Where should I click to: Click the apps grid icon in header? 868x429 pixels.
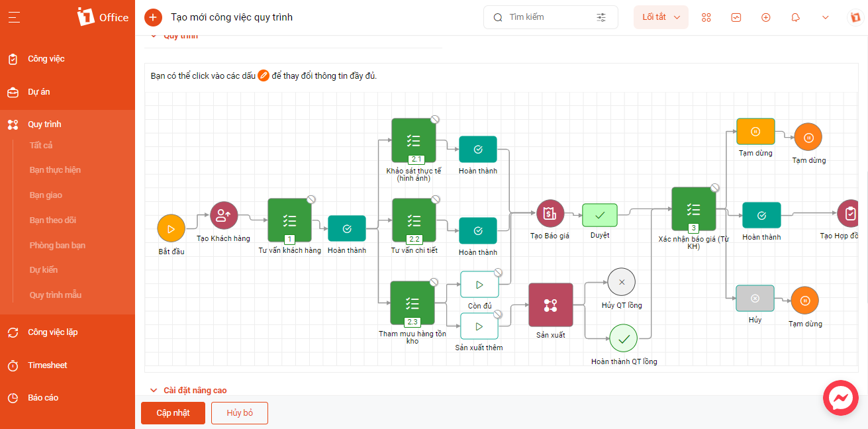(706, 17)
